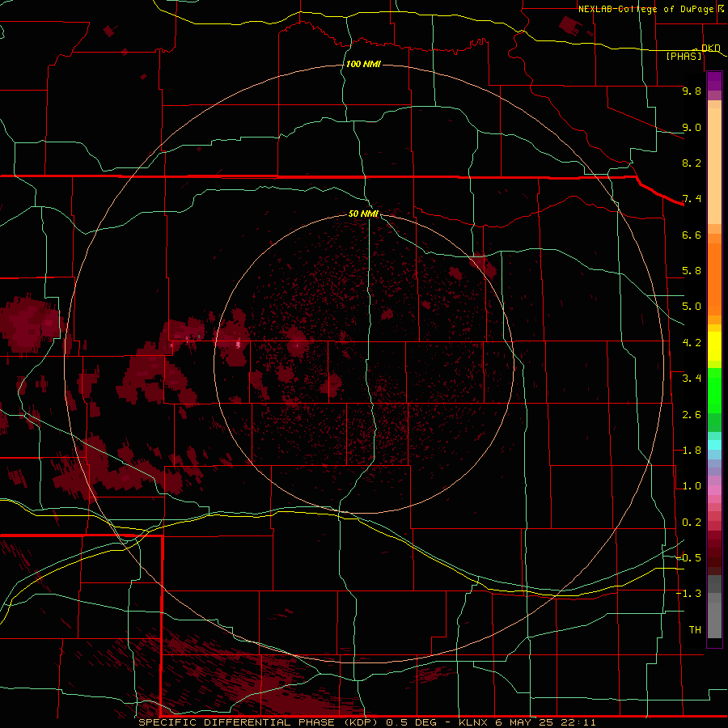The width and height of the screenshot is (728, 728).
Task: Click the 50 NMI range ring label
Action: pyautogui.click(x=363, y=214)
